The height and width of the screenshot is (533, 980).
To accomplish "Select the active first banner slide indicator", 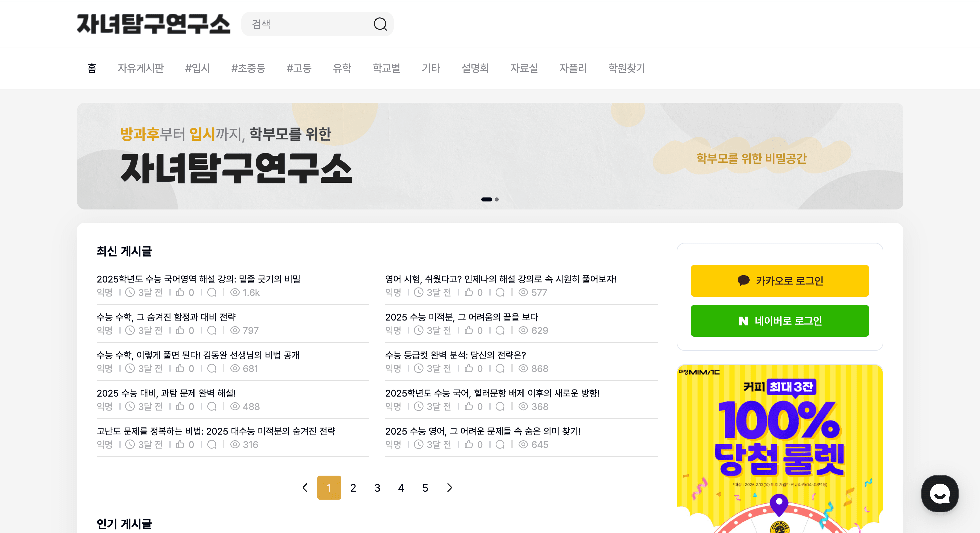I will pyautogui.click(x=486, y=199).
